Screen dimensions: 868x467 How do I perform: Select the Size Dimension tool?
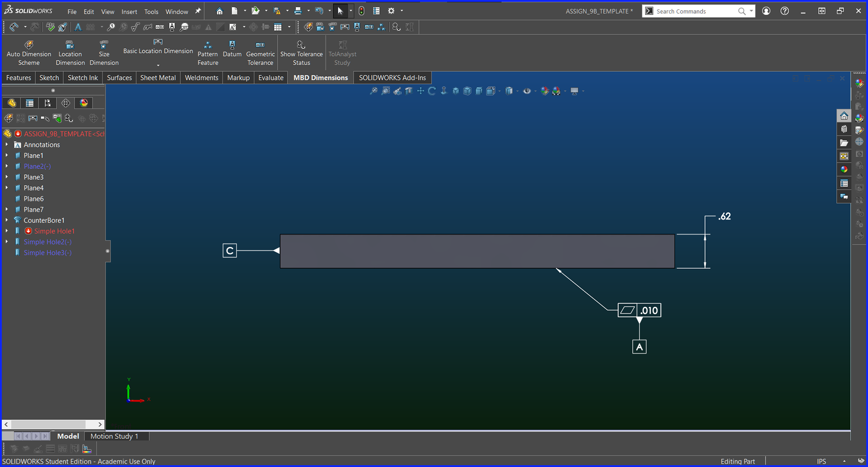(x=104, y=53)
